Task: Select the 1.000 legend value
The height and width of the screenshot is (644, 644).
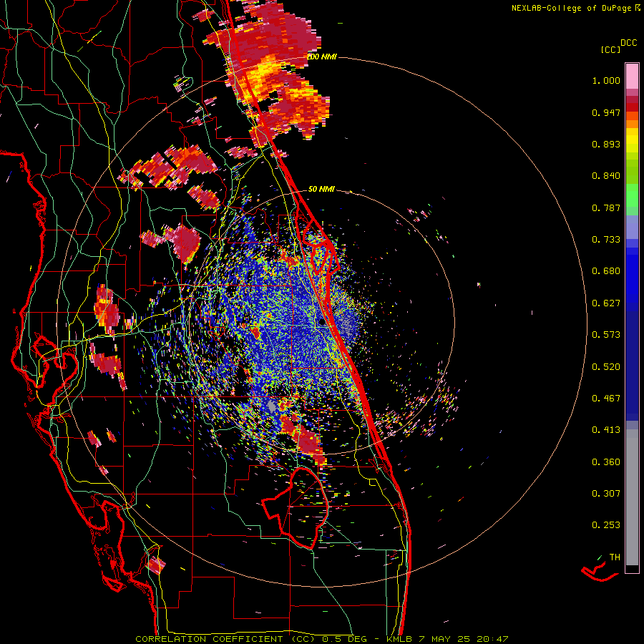Action: click(606, 80)
